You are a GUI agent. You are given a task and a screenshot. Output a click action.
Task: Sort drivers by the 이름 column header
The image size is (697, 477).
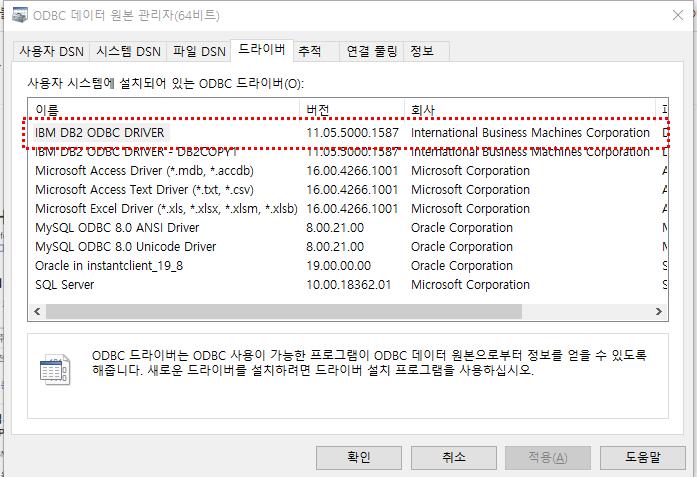coord(164,109)
